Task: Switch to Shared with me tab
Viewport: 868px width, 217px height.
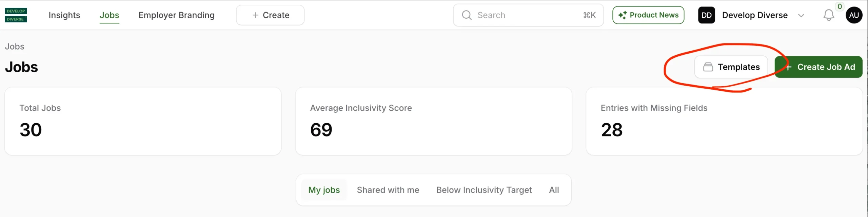Action: 388,190
